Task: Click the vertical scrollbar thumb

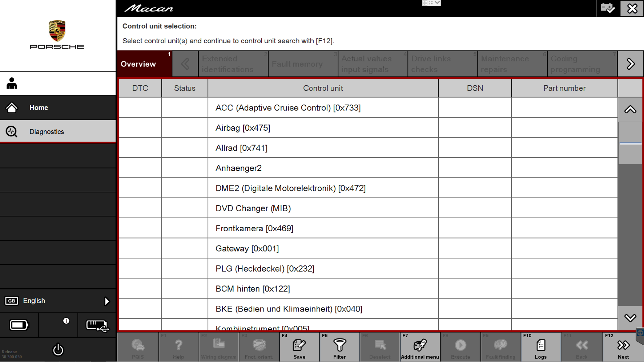Action: pos(630,143)
